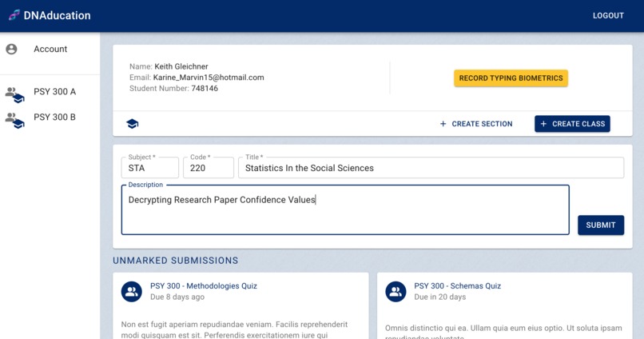Screen dimensions: 644x339
Task: Focus the Code field containing 220
Action: click(x=209, y=168)
